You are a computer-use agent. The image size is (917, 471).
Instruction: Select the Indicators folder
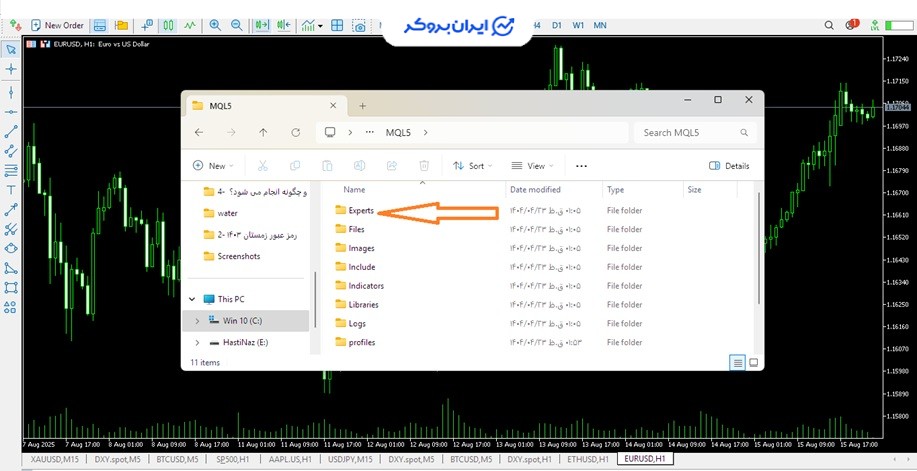(360, 286)
